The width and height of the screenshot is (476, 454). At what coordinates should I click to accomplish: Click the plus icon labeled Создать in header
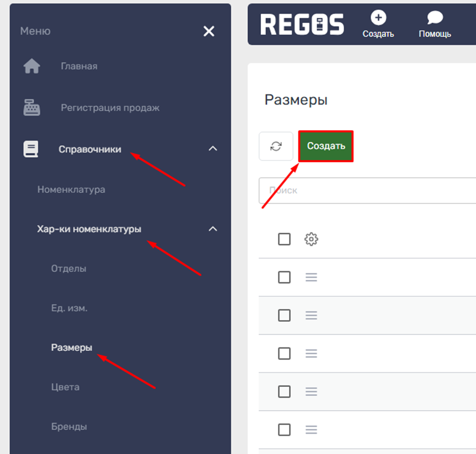pyautogui.click(x=378, y=19)
